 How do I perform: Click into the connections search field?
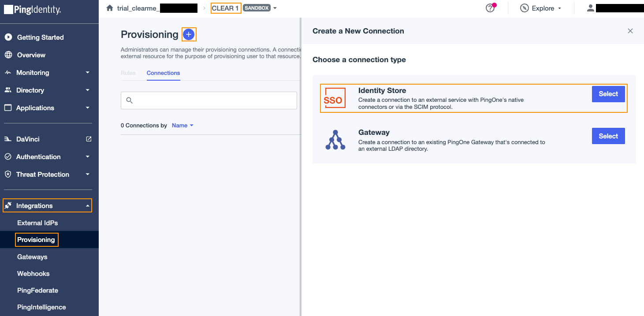pyautogui.click(x=209, y=100)
